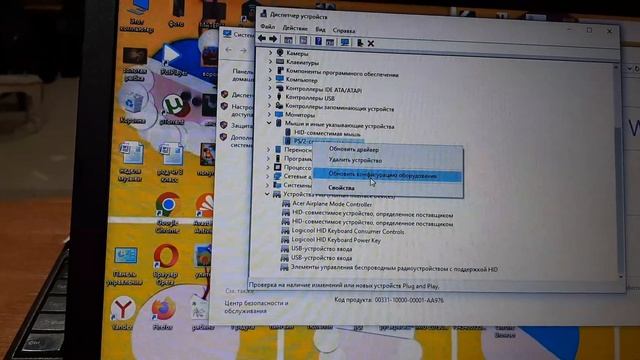Open the PotPlayer desktop shortcut
This screenshot has width=640, height=360.
click(173, 60)
